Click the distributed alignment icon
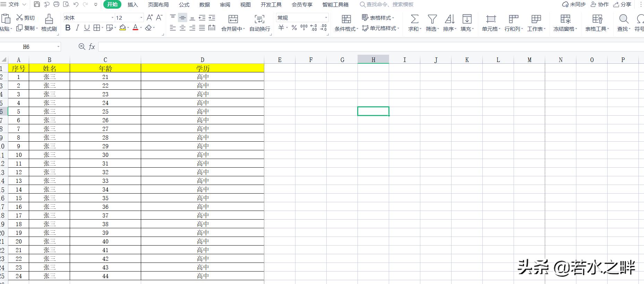 coord(212,28)
